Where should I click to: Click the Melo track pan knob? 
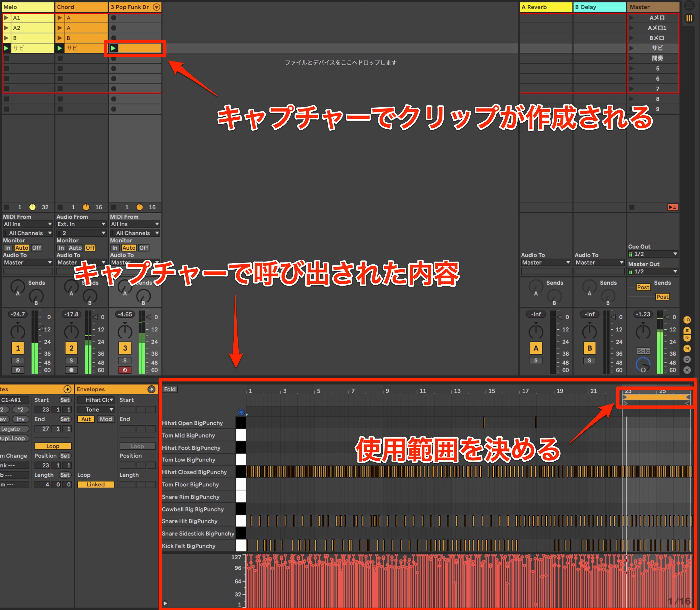pos(18,331)
